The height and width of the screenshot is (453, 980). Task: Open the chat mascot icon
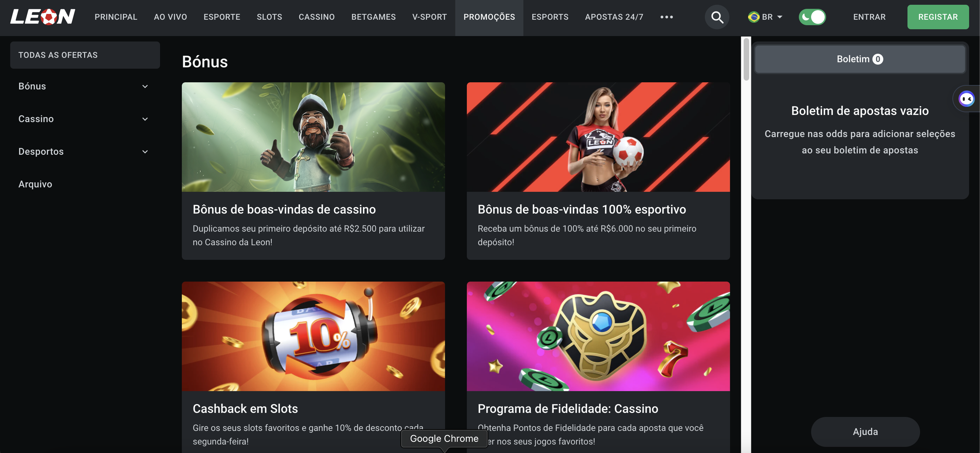(x=966, y=99)
